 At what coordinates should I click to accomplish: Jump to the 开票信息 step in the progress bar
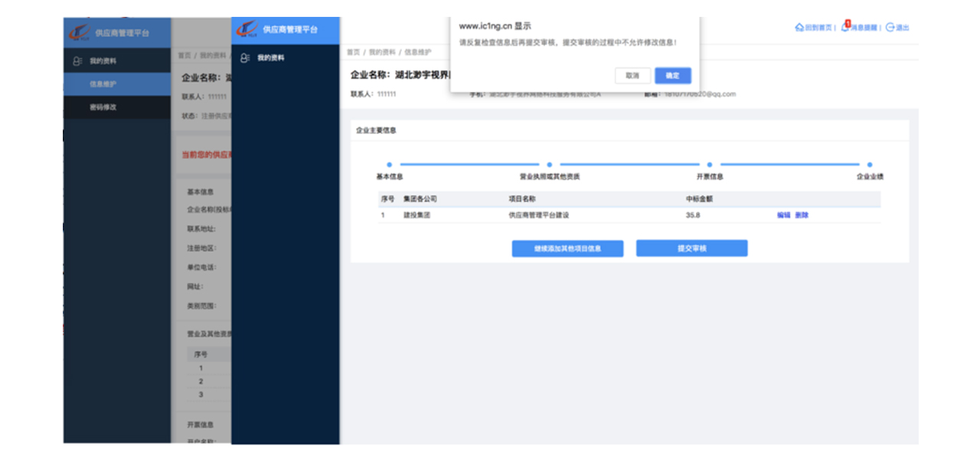pyautogui.click(x=710, y=177)
